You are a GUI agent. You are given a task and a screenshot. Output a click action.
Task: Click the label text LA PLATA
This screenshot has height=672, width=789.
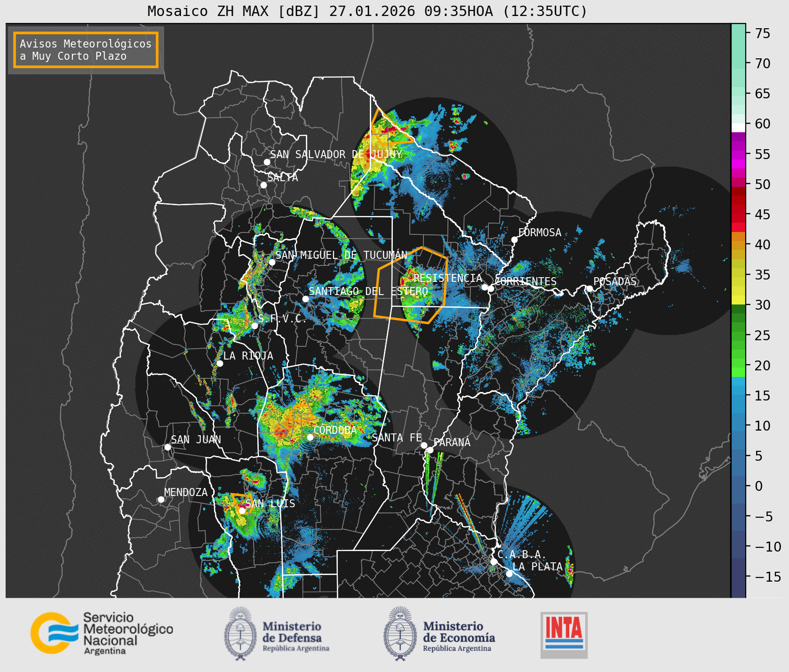537,567
